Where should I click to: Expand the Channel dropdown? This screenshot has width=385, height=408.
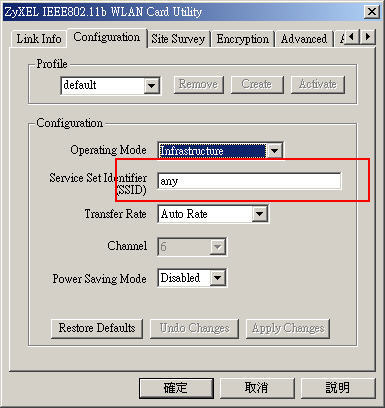[192, 247]
